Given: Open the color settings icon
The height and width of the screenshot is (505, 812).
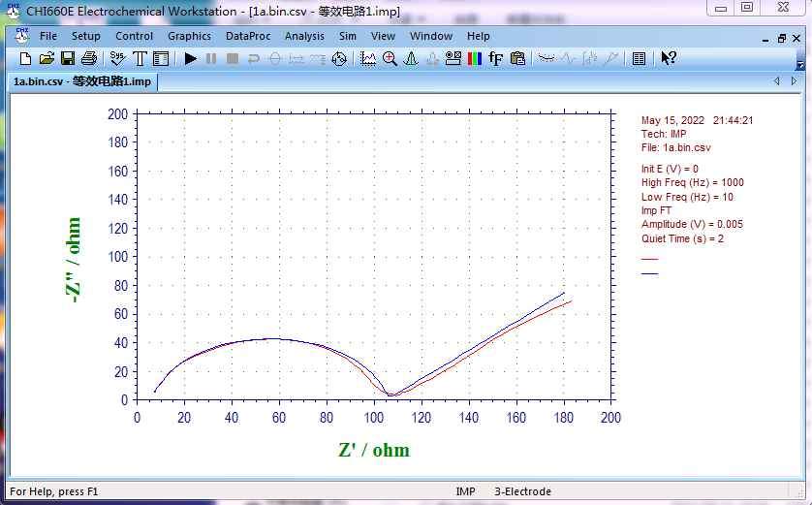Looking at the screenshot, I should tap(474, 59).
